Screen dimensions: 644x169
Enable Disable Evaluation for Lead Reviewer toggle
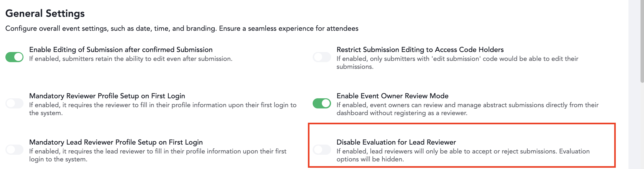(x=322, y=150)
